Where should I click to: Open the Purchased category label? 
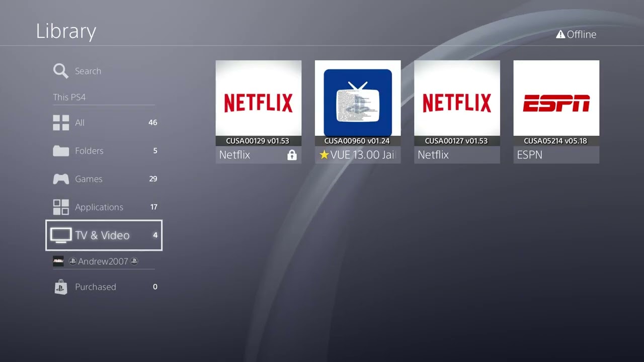96,287
